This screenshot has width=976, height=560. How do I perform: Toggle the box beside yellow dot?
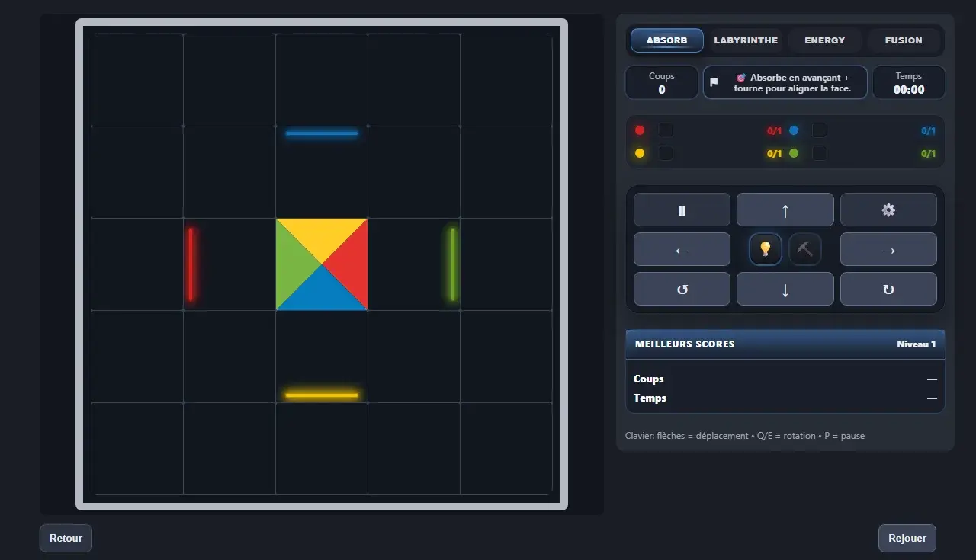coord(666,153)
